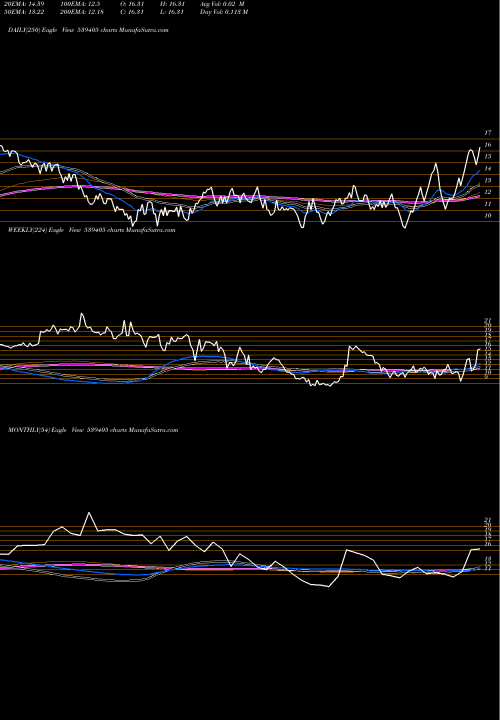Screen dimensions: 500x720
Task: Click the DAILY(250) Eagle View chart title
Action: [x=88, y=30]
